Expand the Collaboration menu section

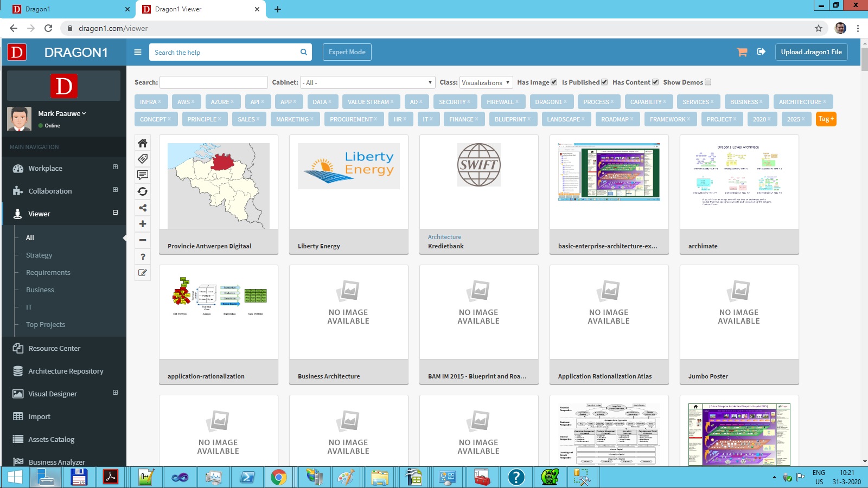click(115, 190)
